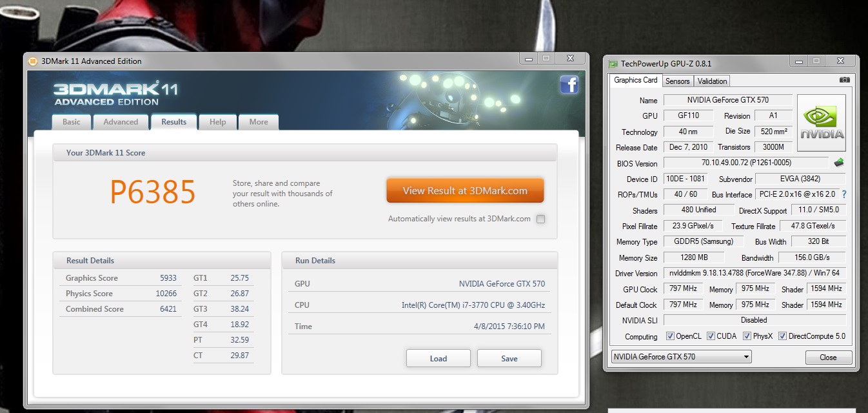Click the NVIDIA logo in GPU-Z
This screenshot has width=868, height=413.
(822, 123)
